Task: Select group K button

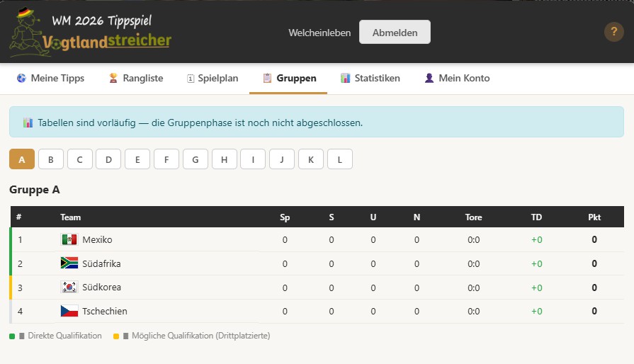Action: click(x=311, y=159)
